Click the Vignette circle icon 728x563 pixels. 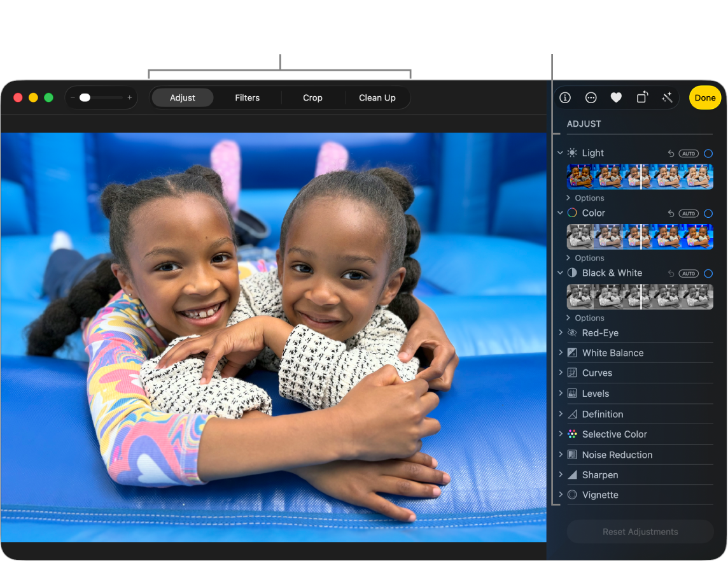(x=573, y=495)
